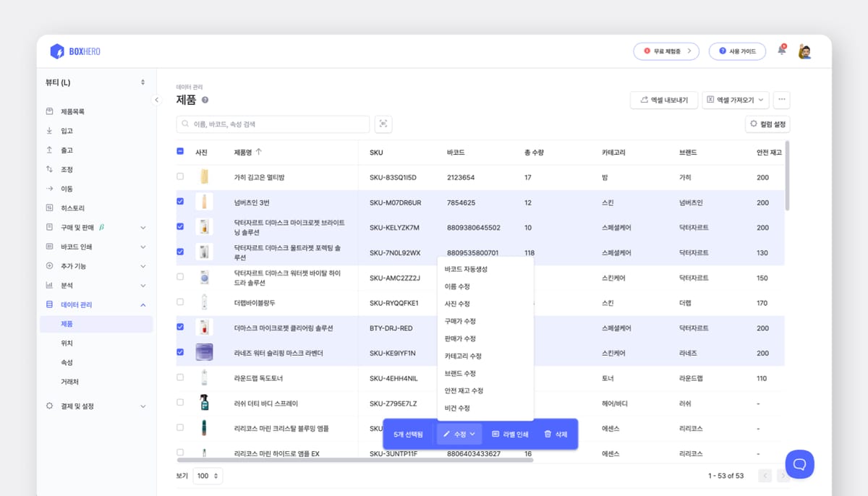Click the barcode scan icon beside the search field
Screen dimensions: 868x496
tap(383, 124)
